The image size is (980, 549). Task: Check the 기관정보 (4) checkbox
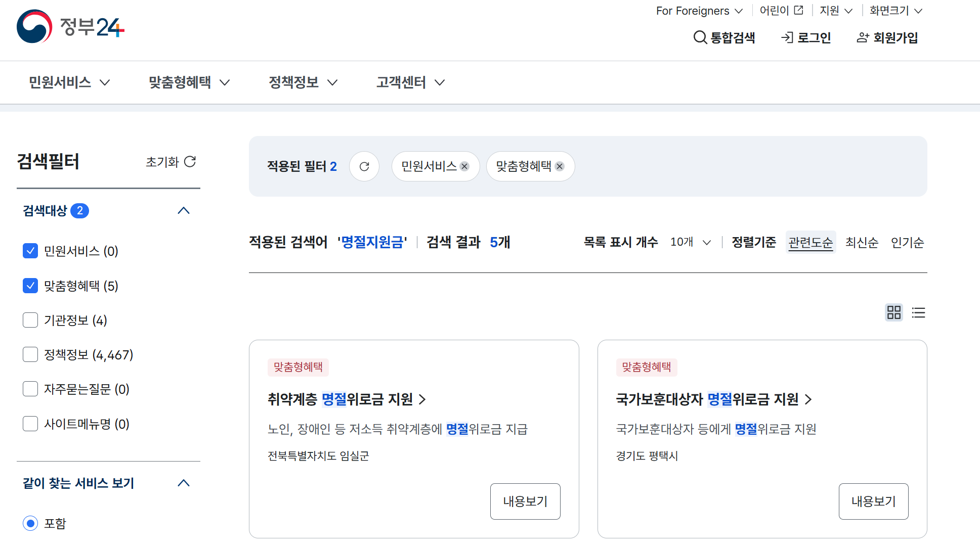(30, 320)
